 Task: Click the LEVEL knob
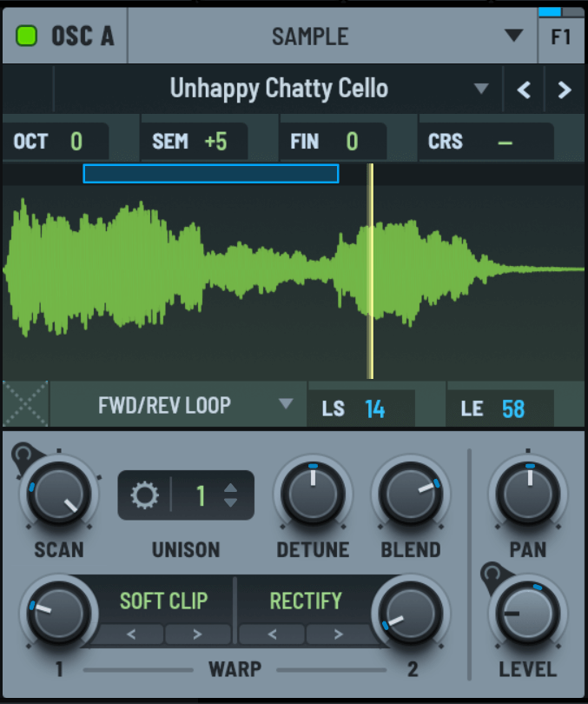526,614
